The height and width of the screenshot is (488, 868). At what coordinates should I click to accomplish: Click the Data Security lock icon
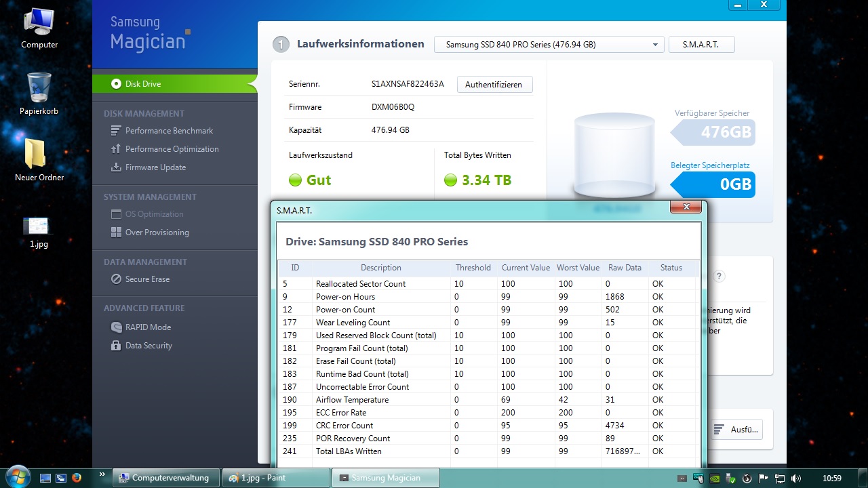(115, 346)
